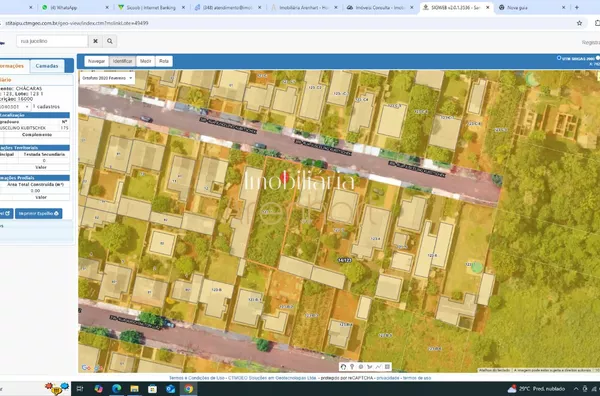Open the CTMGEO Soluções em Geotecnologias link
600x396 pixels.
272,378
